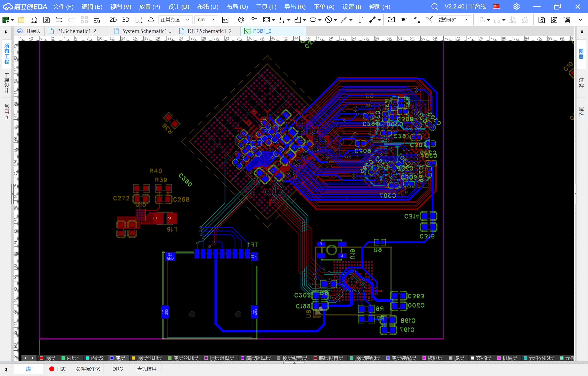Screen dimensions: 588x376
Task: Expand the 线条45° routing angle dropdown
Action: point(453,20)
